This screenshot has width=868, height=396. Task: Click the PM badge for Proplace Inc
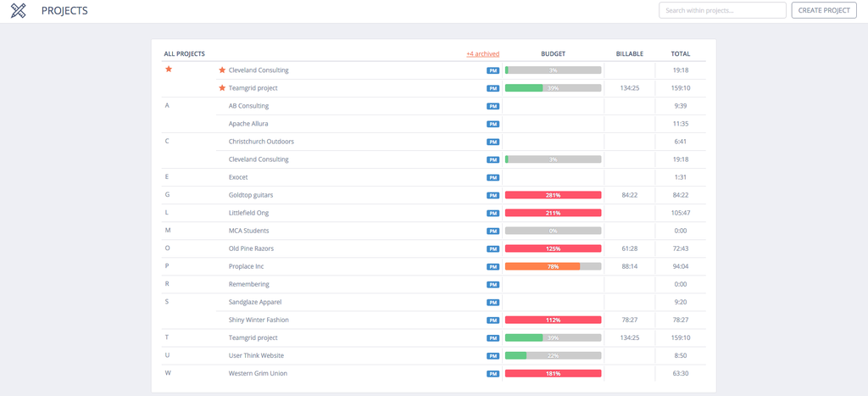point(492,267)
